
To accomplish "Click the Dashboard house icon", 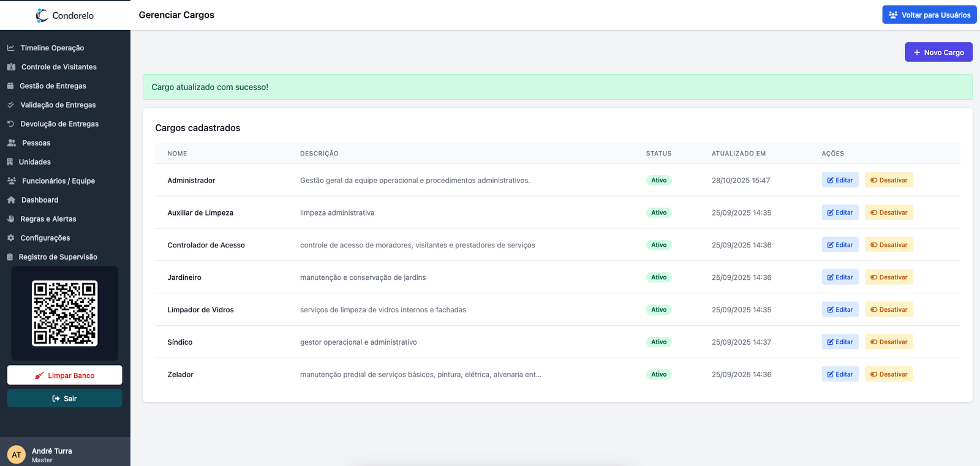I will click(11, 200).
